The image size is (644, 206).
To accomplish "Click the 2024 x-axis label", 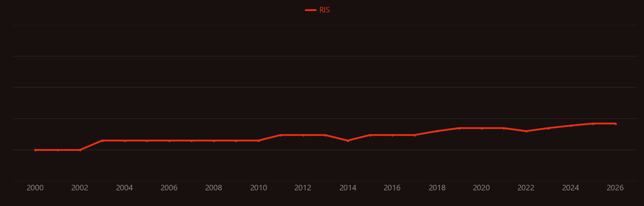I will 571,188.
